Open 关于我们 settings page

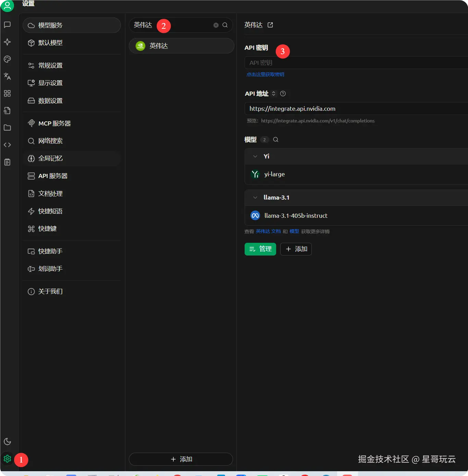[72, 291]
